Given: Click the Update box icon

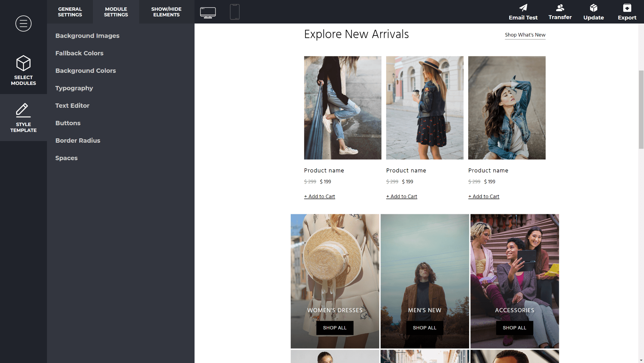Looking at the screenshot, I should click(x=594, y=7).
